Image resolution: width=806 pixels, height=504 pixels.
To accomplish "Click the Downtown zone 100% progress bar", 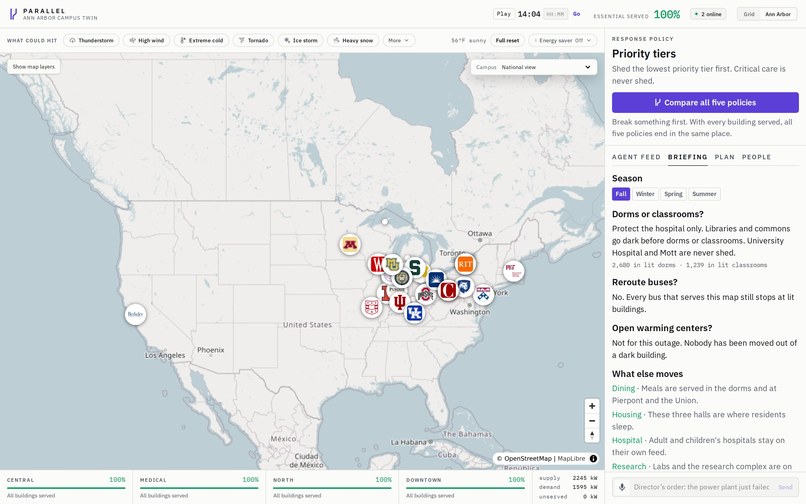I will pyautogui.click(x=465, y=488).
